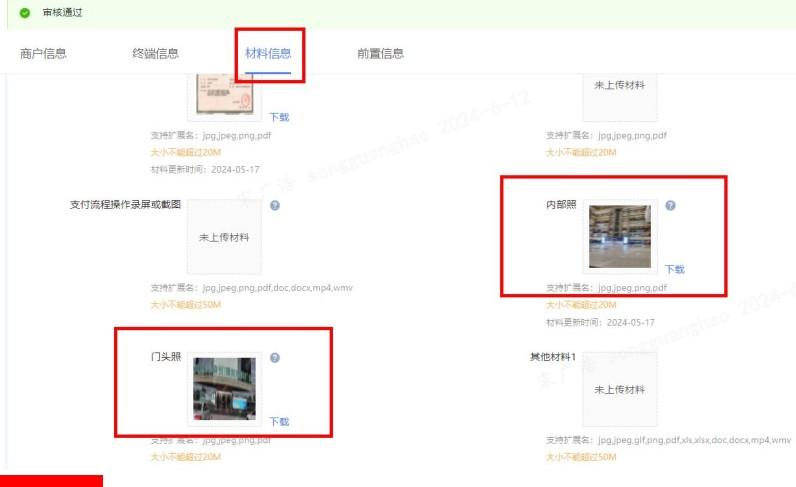Click the 门头照 field label

point(165,357)
